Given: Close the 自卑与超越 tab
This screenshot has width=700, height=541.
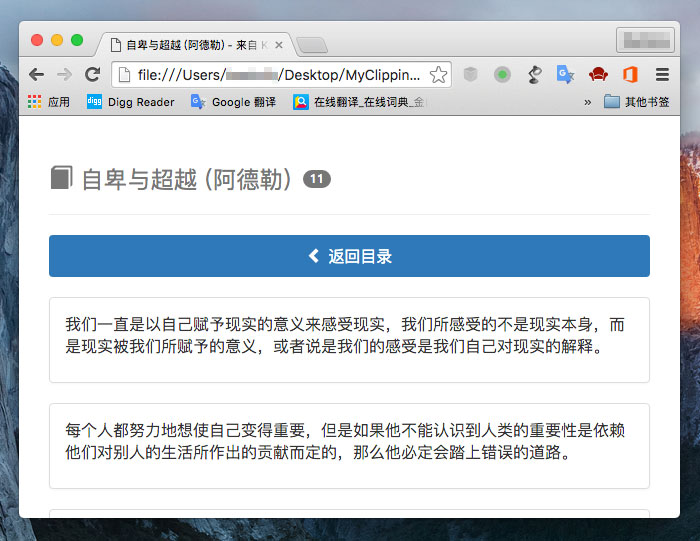Looking at the screenshot, I should point(278,45).
